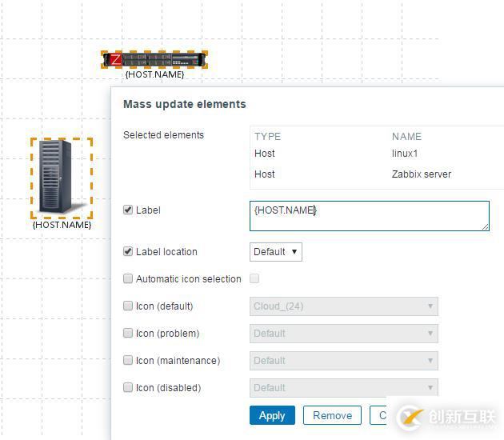504x440 pixels.
Task: Click the {HOST.NAME} label under tower server
Action: pyautogui.click(x=62, y=225)
